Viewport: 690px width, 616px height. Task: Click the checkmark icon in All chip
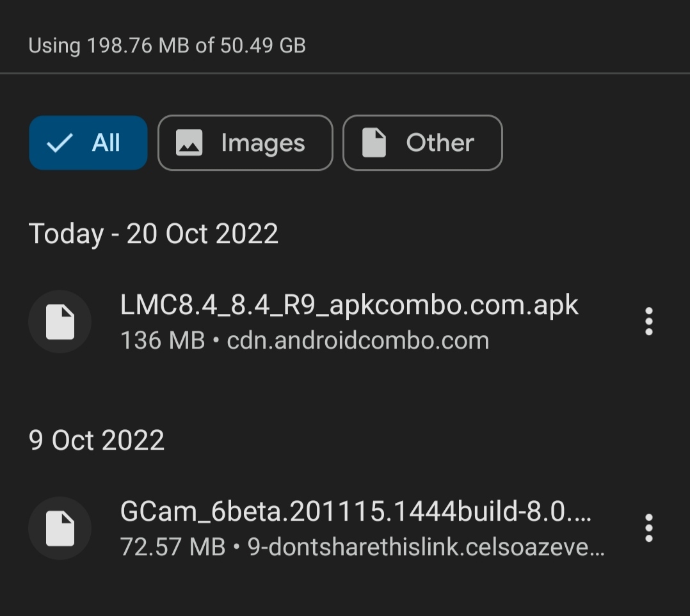(60, 143)
